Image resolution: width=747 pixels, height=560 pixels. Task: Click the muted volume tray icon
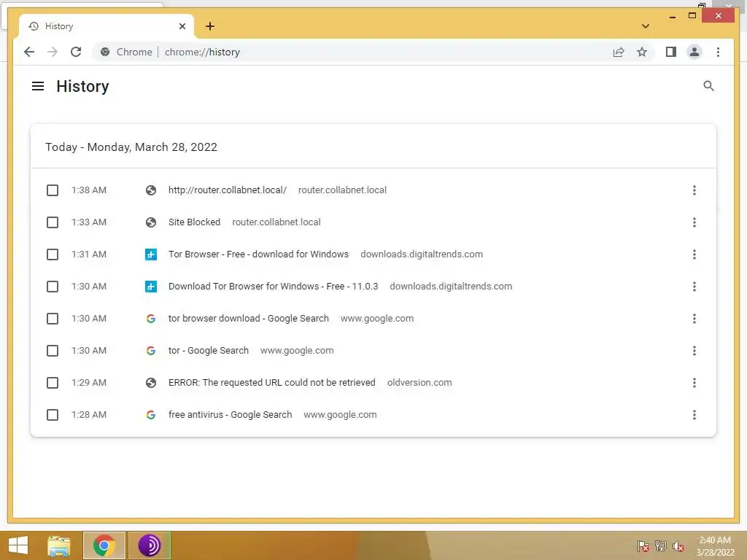click(678, 546)
